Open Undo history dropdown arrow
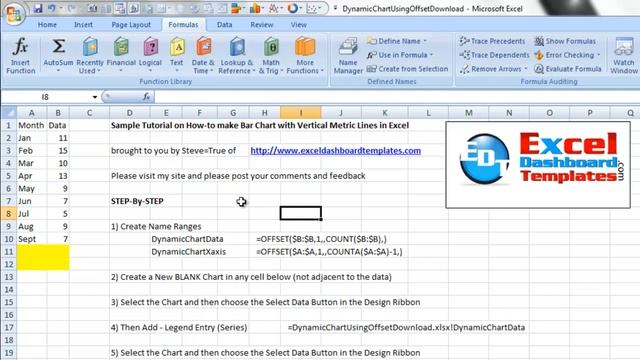The image size is (640, 360). pos(60,8)
